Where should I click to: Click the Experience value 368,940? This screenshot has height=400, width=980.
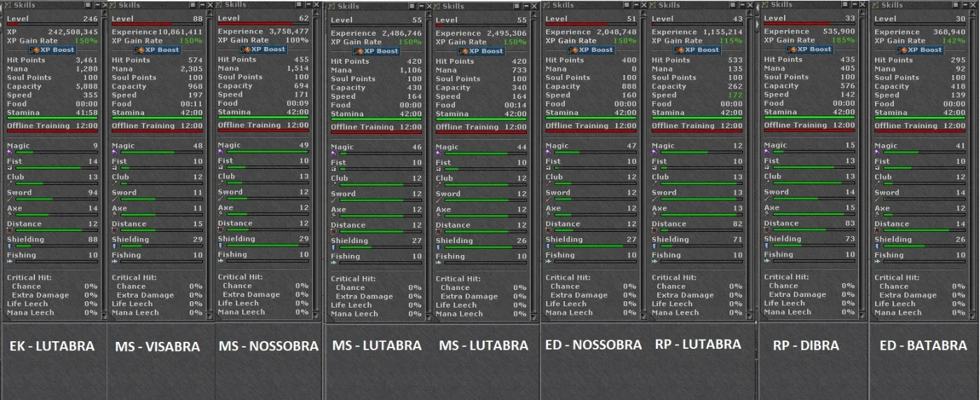948,32
